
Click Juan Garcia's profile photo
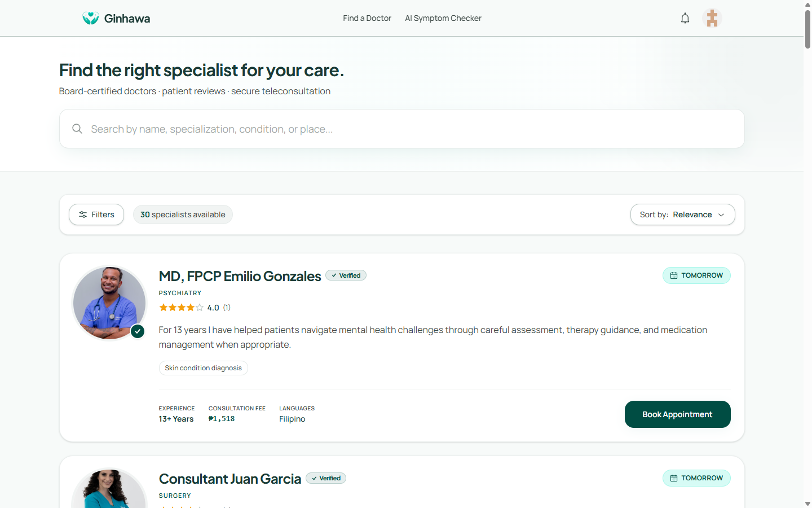pyautogui.click(x=109, y=489)
